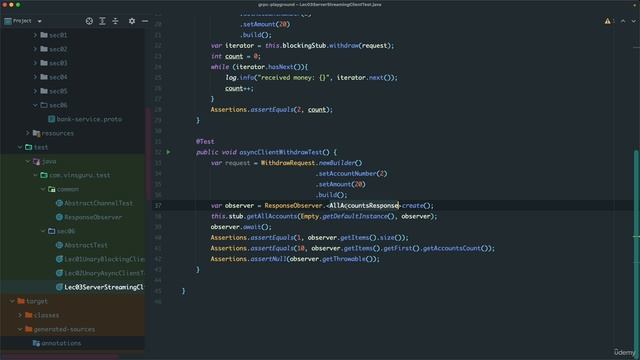
Task: Open bank-service.proto file
Action: point(89,119)
